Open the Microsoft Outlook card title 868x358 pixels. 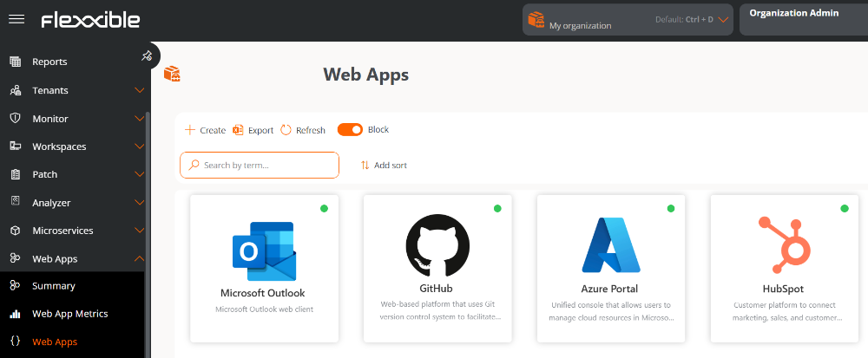point(262,293)
